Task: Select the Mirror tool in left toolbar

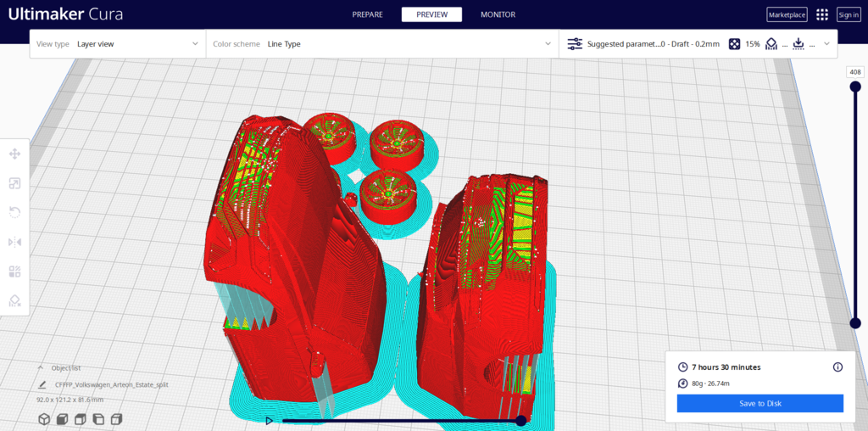Action: pyautogui.click(x=14, y=242)
